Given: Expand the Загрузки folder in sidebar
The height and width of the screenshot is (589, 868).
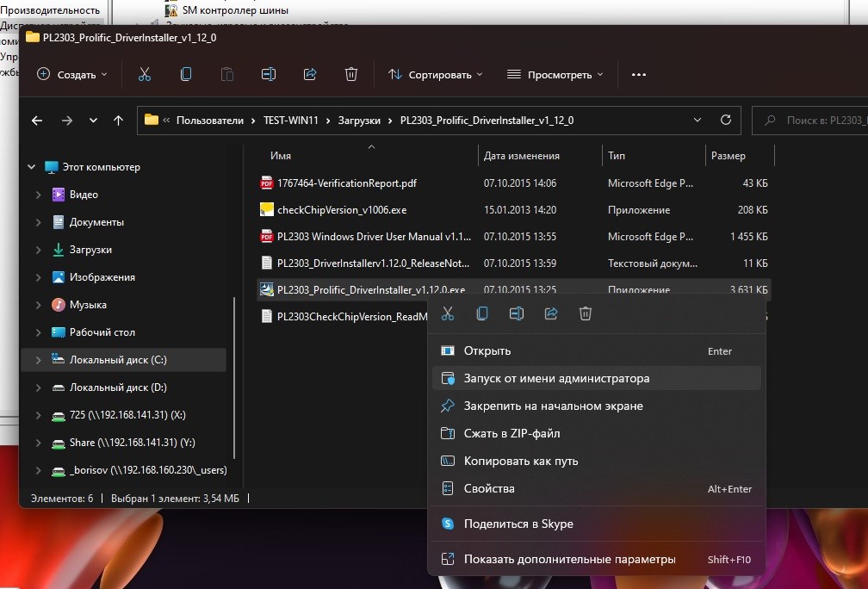Looking at the screenshot, I should pos(38,250).
